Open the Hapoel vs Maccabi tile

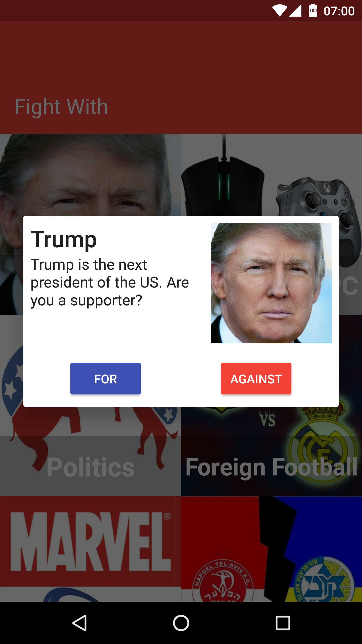point(271,549)
